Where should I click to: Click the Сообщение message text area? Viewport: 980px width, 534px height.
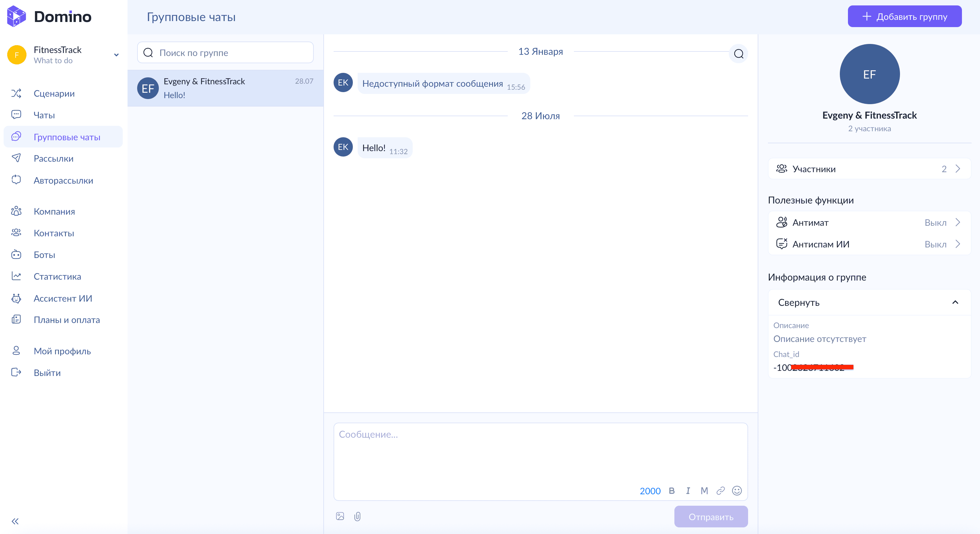tap(541, 461)
